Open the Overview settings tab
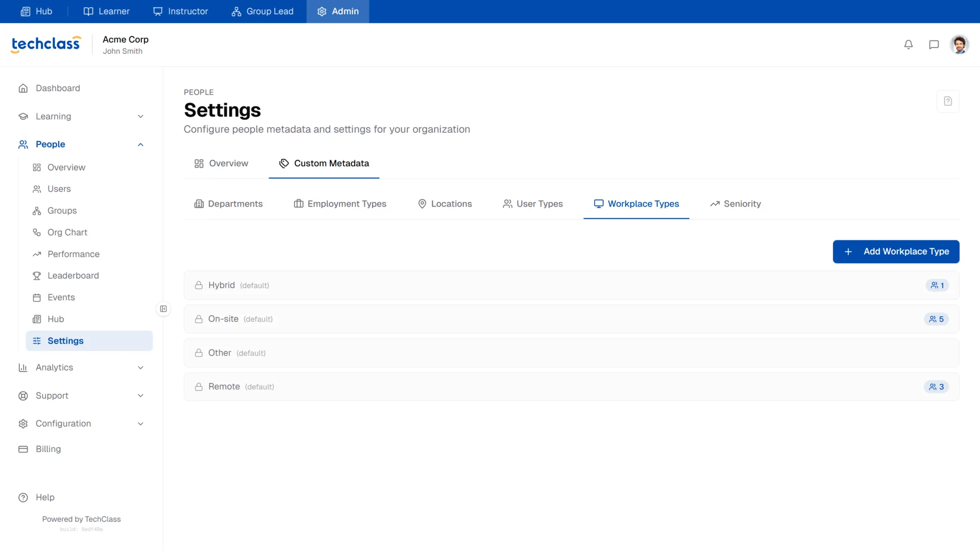 (x=221, y=163)
